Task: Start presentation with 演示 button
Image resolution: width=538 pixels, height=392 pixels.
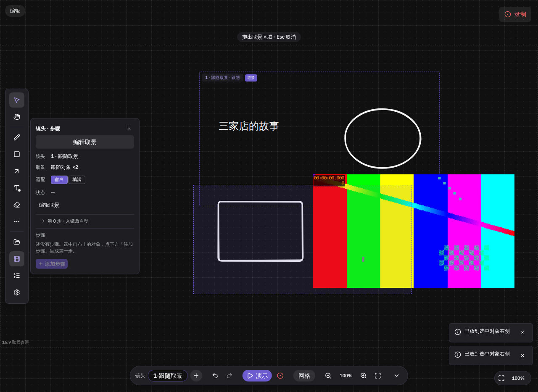Action: tap(257, 376)
